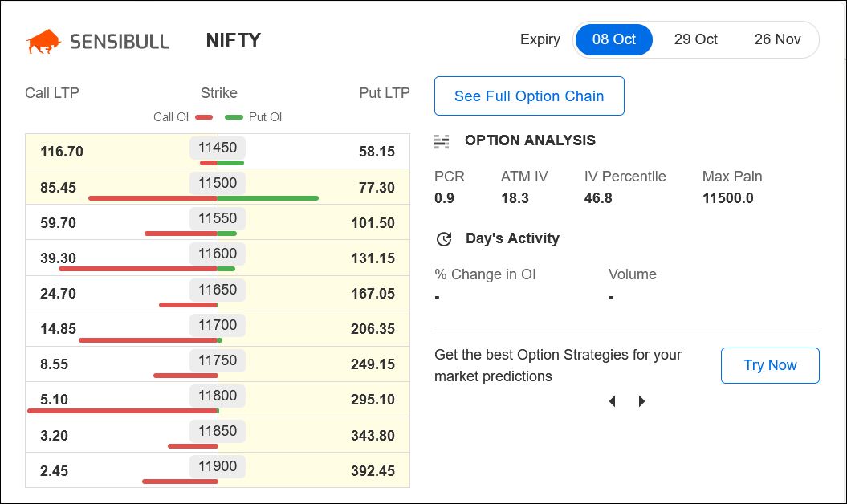Click call LTP value 116.70
Image resolution: width=847 pixels, height=504 pixels.
point(62,152)
